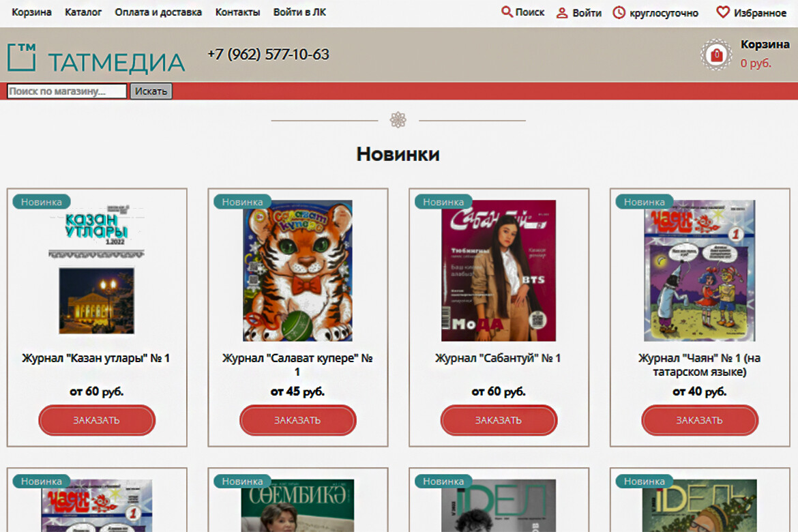Open the Чаян № 1 cover thumbnail
Image resolution: width=798 pixels, height=532 pixels.
coord(699,270)
